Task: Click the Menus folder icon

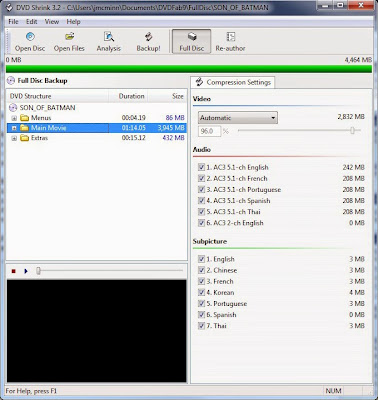Action: (x=24, y=118)
